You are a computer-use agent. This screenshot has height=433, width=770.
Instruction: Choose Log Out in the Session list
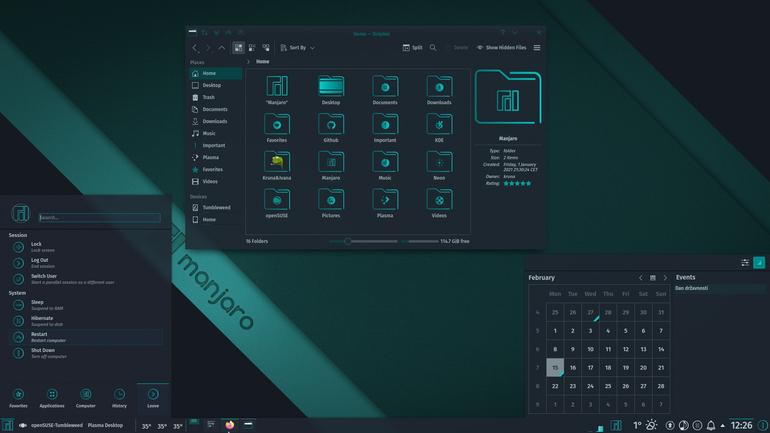point(86,263)
